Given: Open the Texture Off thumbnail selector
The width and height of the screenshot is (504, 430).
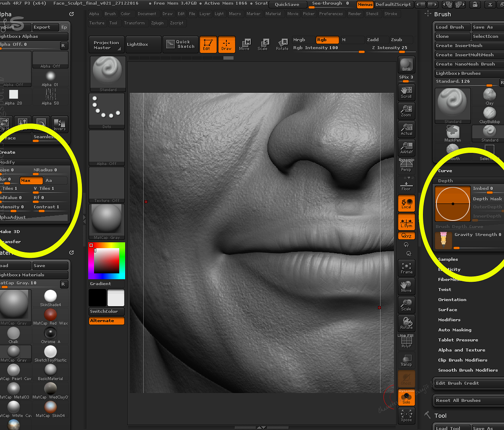Looking at the screenshot, I should (x=107, y=185).
